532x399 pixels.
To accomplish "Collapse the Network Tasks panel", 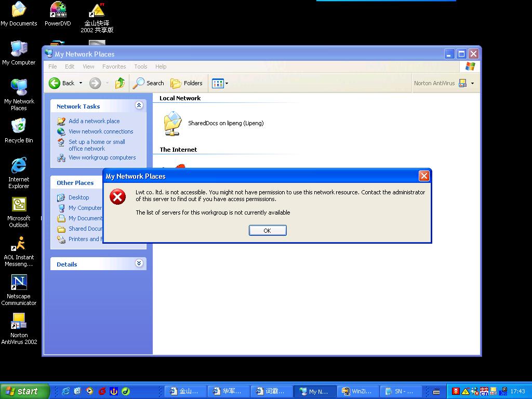I will pyautogui.click(x=139, y=105).
